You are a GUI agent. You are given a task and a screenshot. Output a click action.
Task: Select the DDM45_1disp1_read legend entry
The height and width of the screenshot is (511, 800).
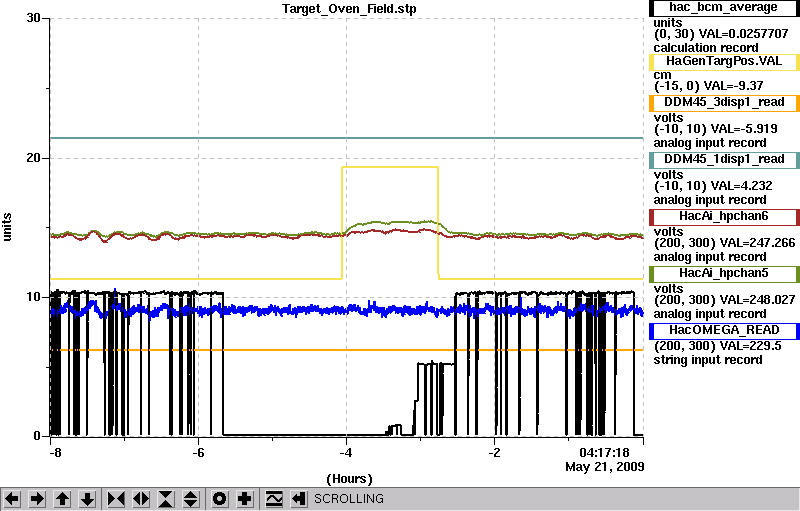coord(724,160)
